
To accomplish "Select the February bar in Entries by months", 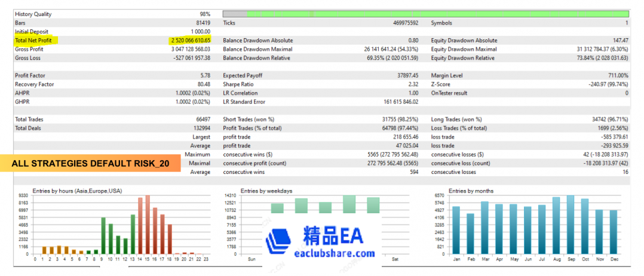I will pyautogui.click(x=470, y=234).
